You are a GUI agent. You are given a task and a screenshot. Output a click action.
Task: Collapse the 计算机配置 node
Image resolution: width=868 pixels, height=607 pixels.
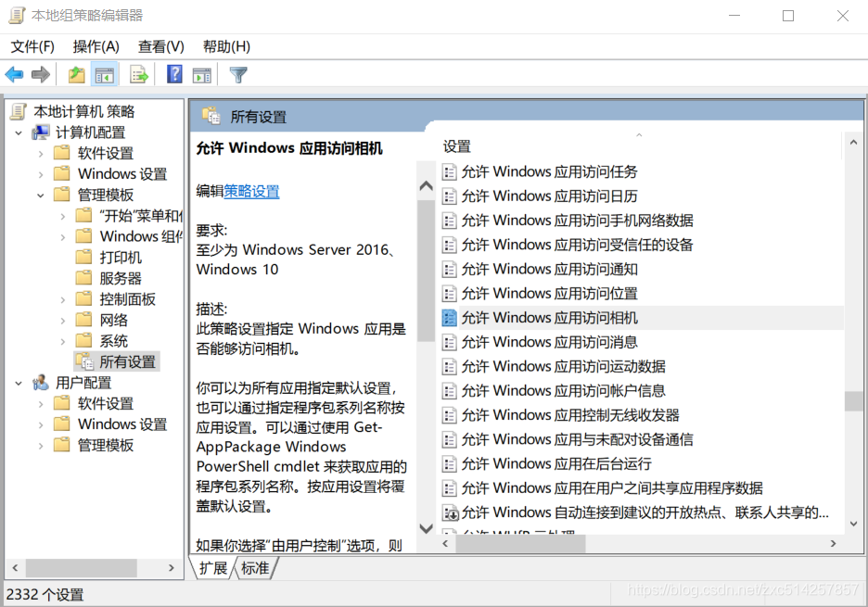19,133
